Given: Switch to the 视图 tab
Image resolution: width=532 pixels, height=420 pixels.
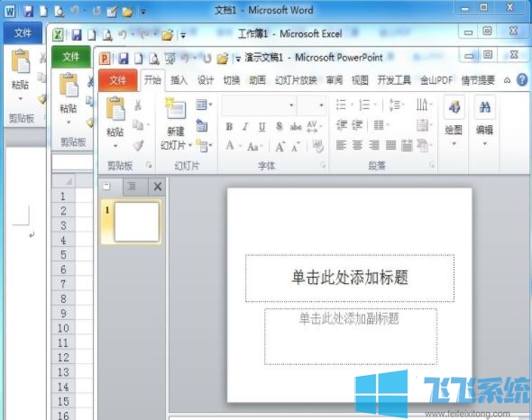Looking at the screenshot, I should 360,80.
